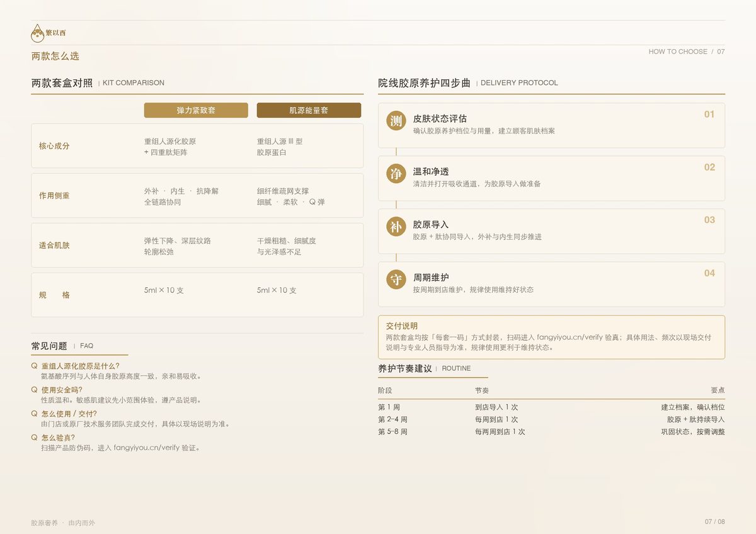Click the 每周到店 1 次 cell

coord(496,419)
